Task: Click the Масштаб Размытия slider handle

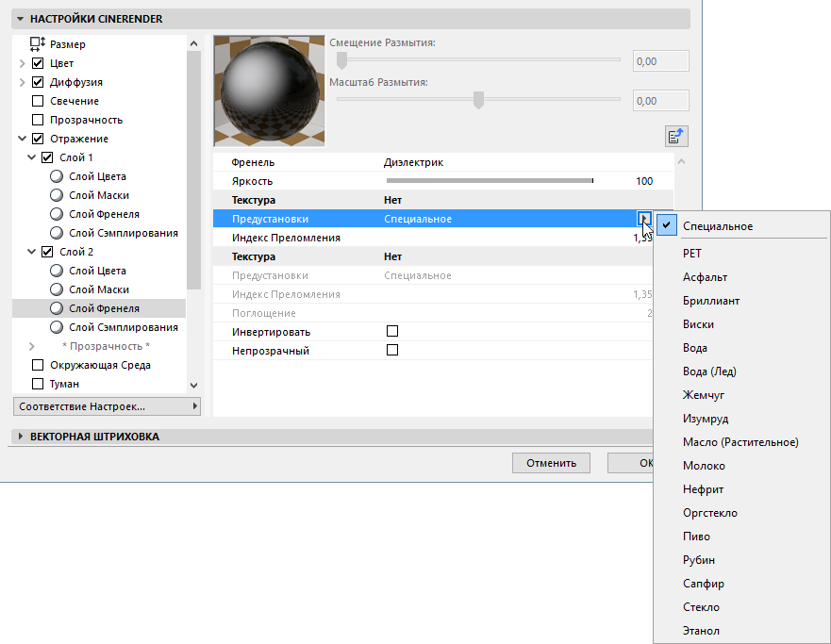Action: pyautogui.click(x=478, y=100)
